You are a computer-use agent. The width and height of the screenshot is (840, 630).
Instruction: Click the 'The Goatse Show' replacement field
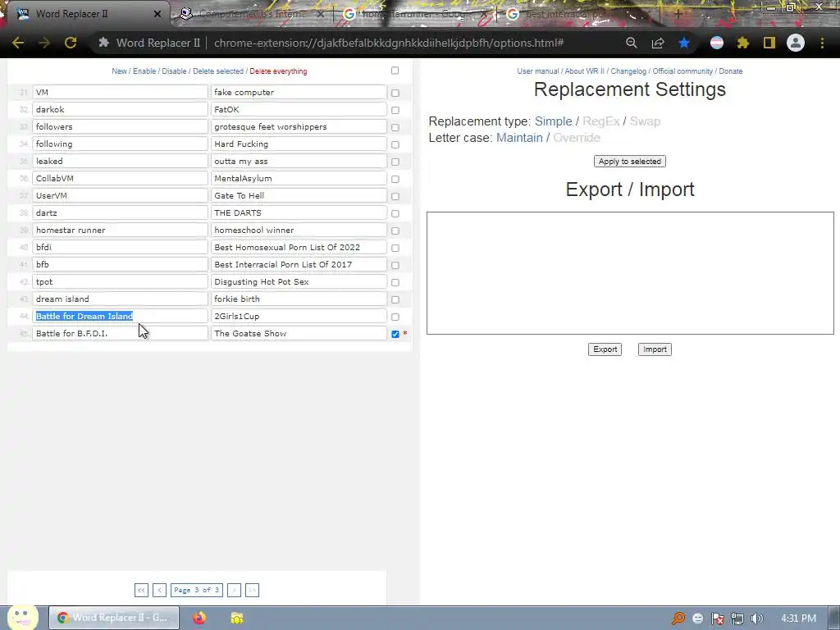click(299, 333)
